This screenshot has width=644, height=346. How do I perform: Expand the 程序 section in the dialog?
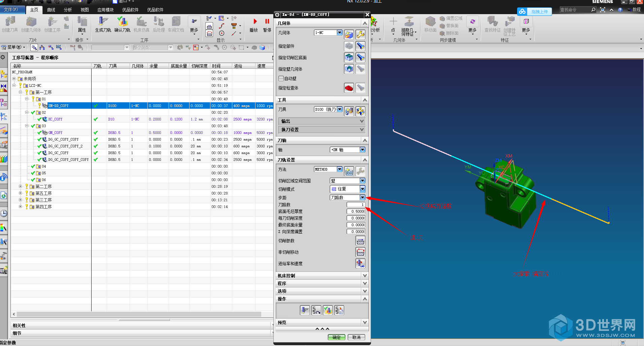(322, 283)
